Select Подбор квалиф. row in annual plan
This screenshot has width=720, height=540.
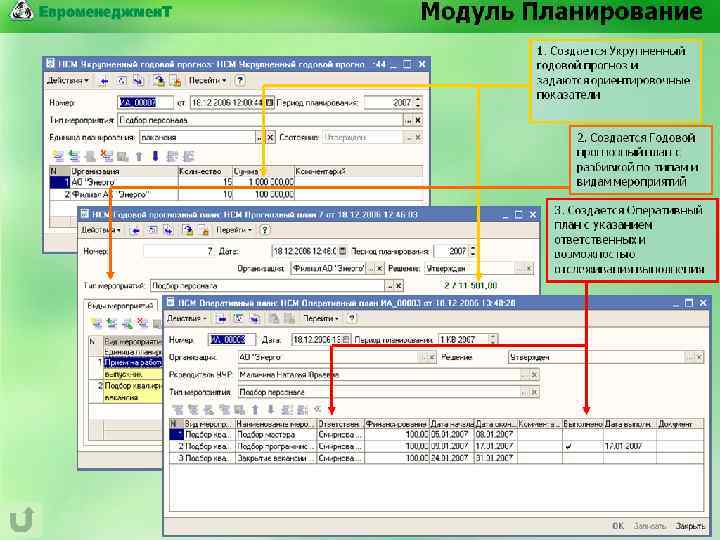[x=133, y=386]
